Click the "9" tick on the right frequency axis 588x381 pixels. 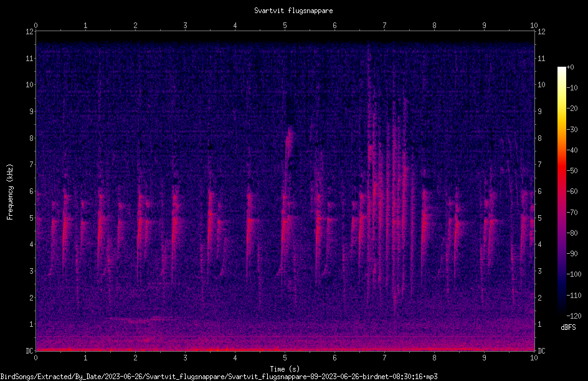click(x=539, y=112)
